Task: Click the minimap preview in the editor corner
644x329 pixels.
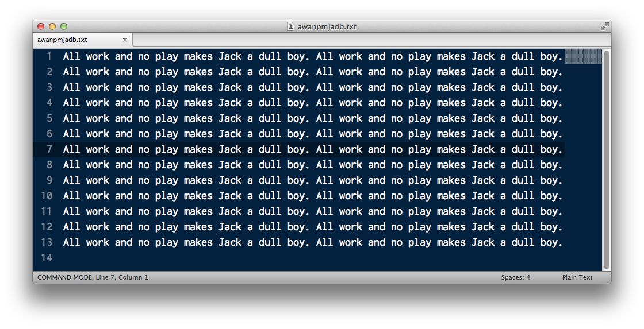Action: pos(583,56)
